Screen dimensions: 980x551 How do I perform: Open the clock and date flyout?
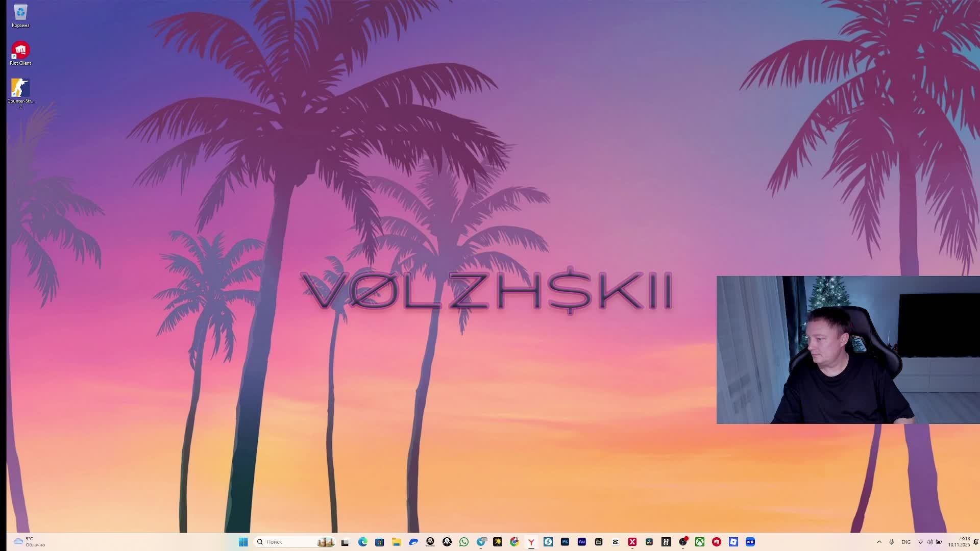click(x=960, y=542)
